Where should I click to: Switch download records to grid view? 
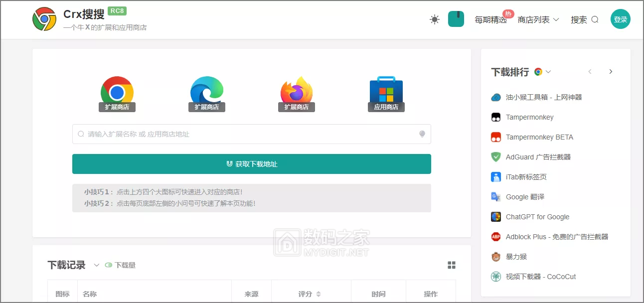pos(452,265)
